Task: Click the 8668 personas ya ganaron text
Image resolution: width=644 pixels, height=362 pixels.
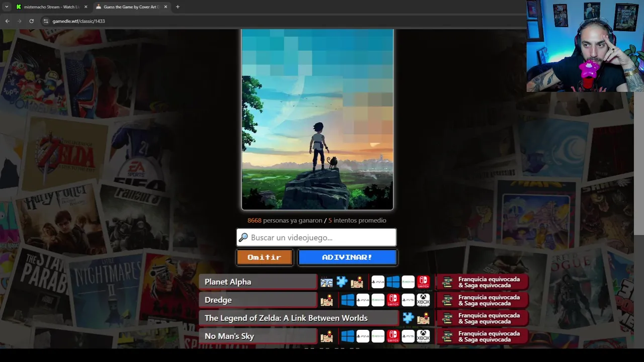Action: pos(285,220)
